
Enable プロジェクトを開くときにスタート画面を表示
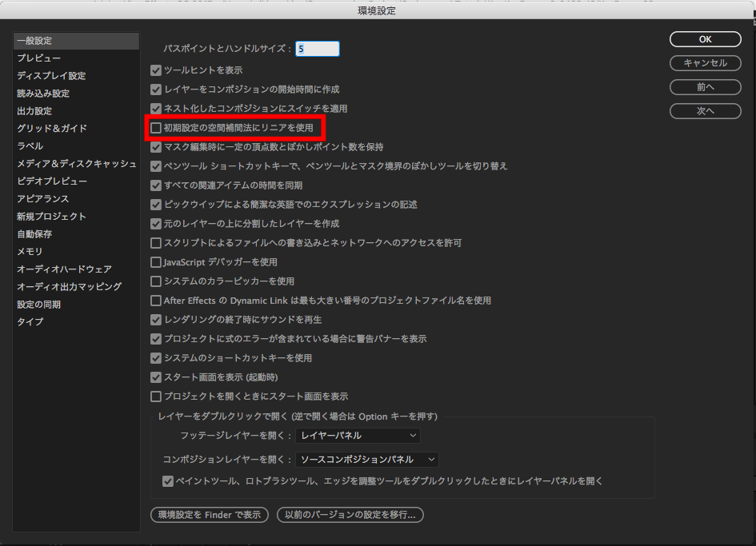[156, 397]
